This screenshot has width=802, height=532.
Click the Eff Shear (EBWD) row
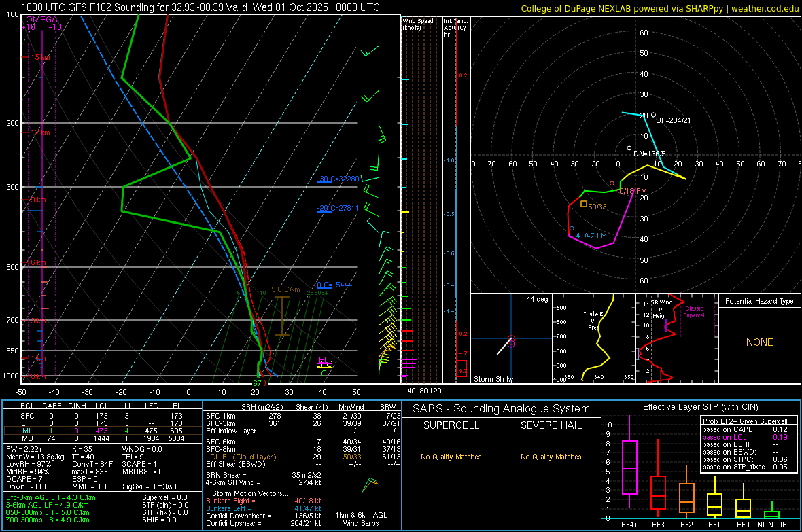click(x=303, y=464)
